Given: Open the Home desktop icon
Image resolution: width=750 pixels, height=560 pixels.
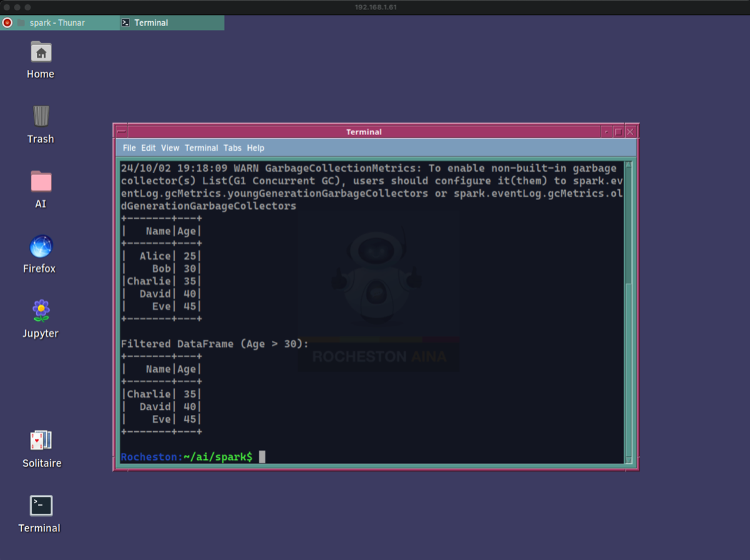Looking at the screenshot, I should tap(41, 52).
